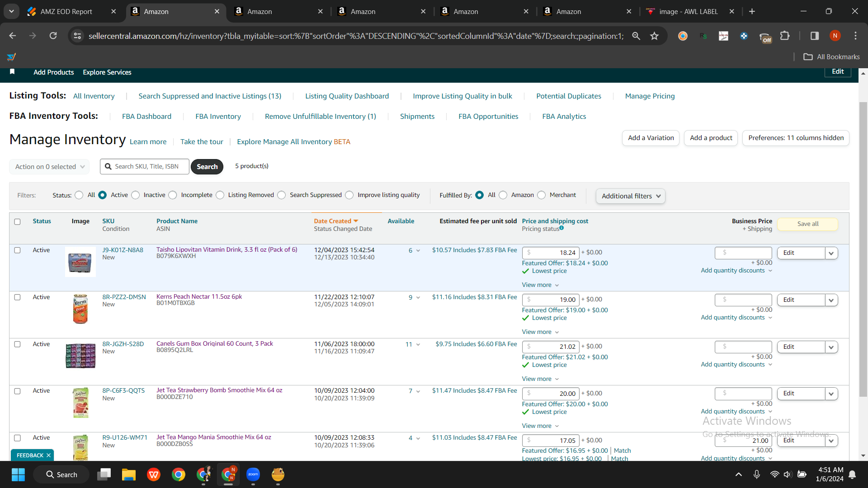Click the notification bell in system tray
This screenshot has width=868, height=488.
click(x=852, y=474)
